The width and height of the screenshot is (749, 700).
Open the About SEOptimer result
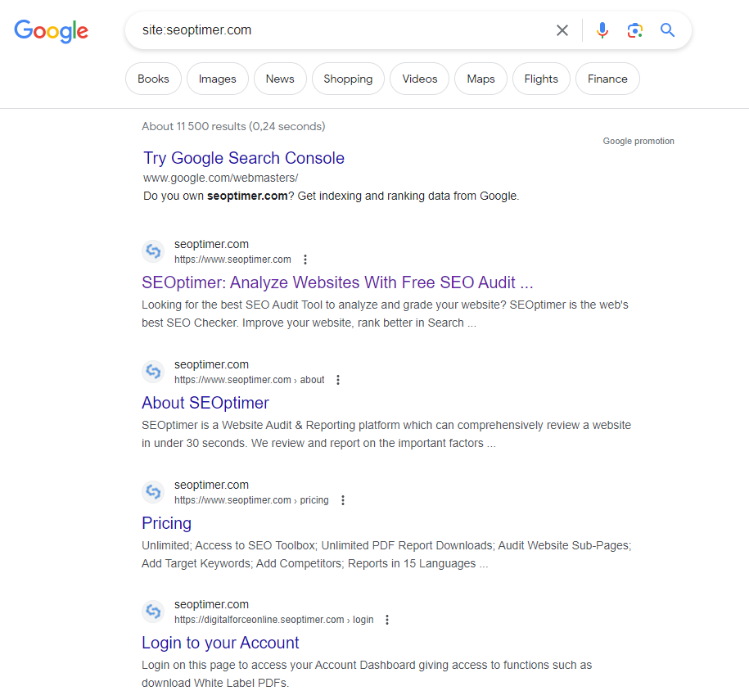(x=205, y=403)
